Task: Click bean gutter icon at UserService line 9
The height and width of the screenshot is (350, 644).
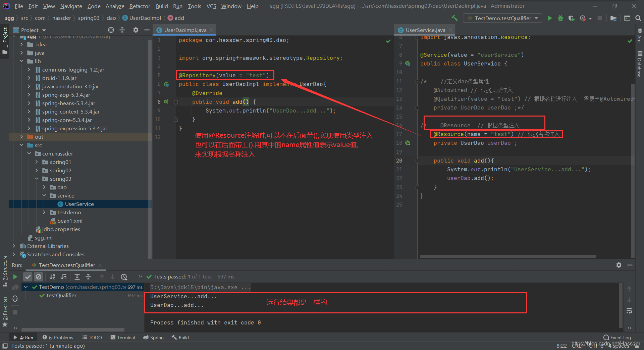Action: click(x=408, y=63)
